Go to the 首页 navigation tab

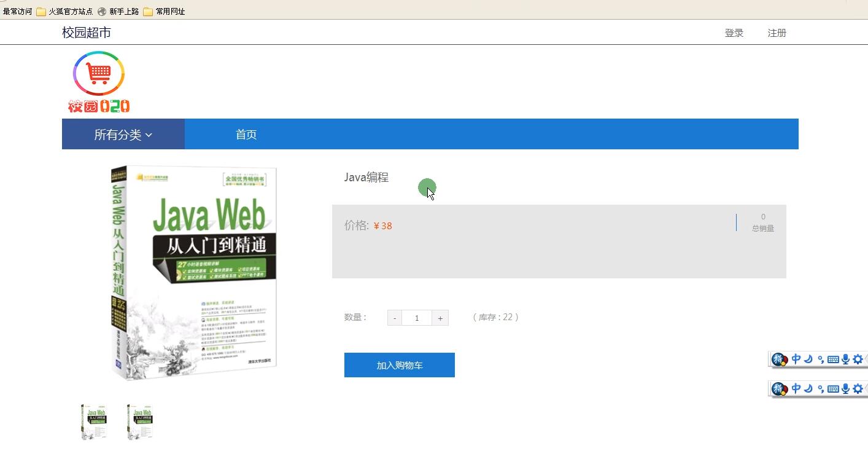[x=246, y=135]
